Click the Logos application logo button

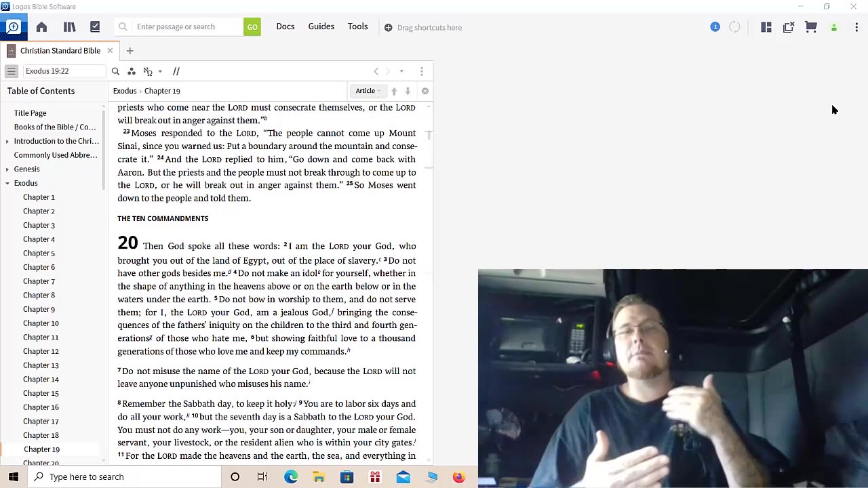coord(13,27)
